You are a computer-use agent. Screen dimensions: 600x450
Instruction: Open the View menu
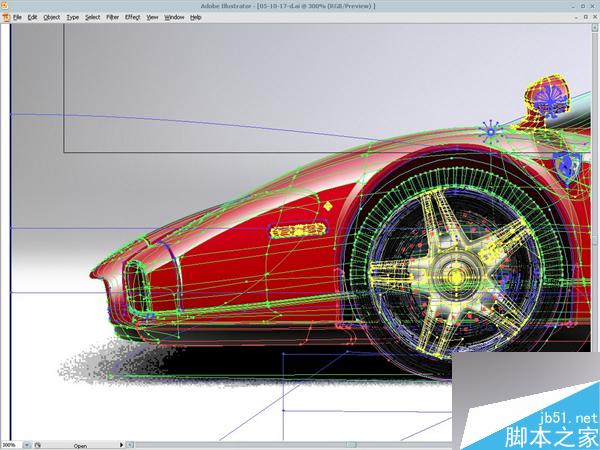[x=152, y=17]
